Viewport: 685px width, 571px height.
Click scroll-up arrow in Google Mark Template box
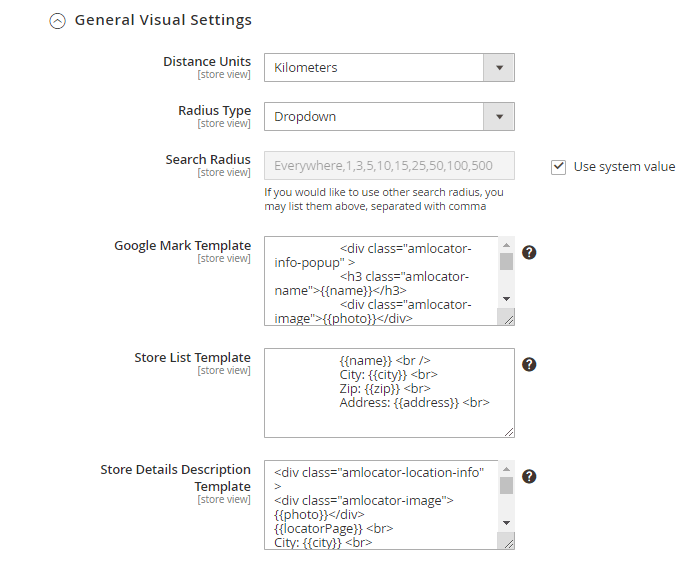point(507,245)
